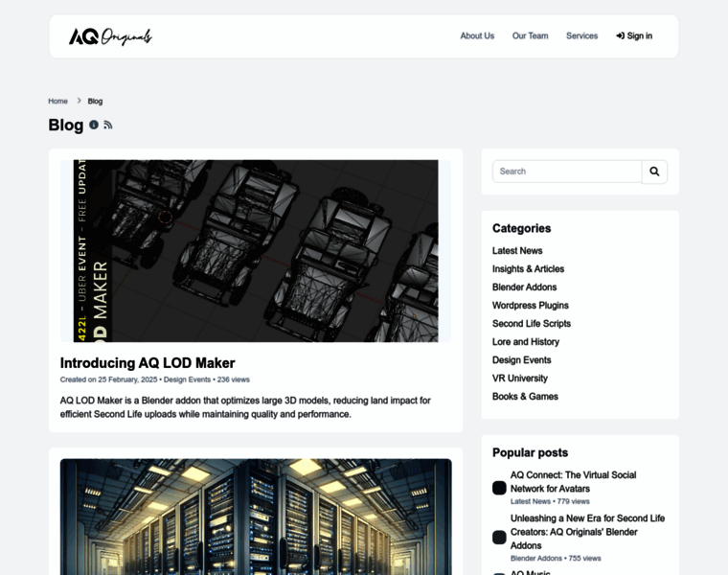Open AQ LOD Maker post image
728x575 pixels.
click(256, 251)
